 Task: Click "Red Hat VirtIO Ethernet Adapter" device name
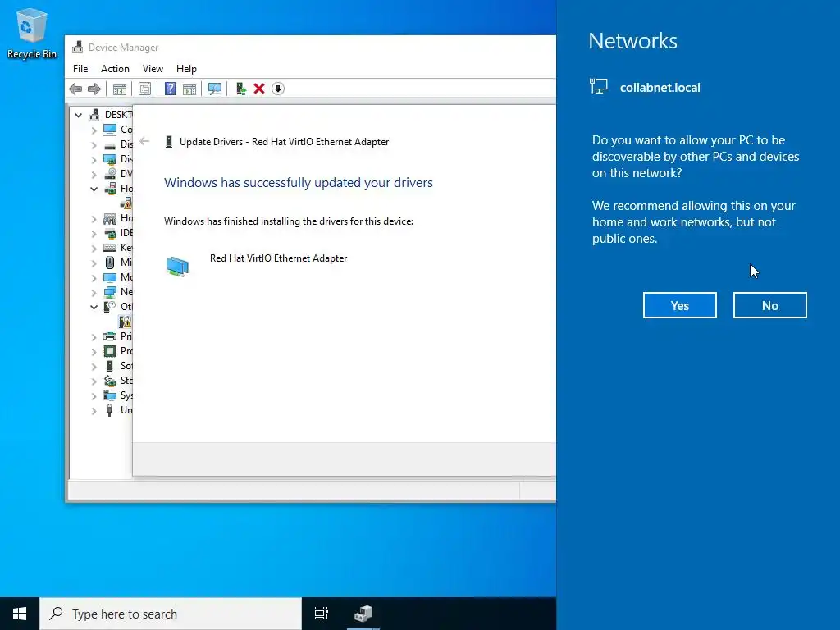click(x=279, y=258)
